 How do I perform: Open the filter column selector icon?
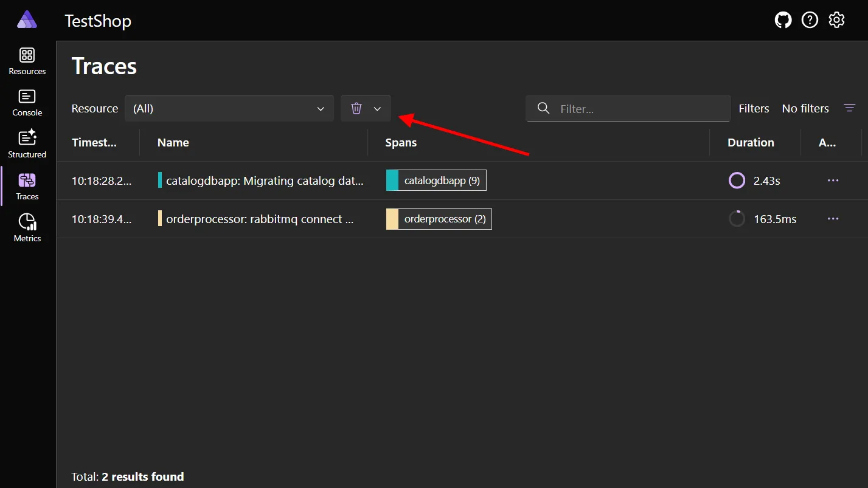[850, 108]
